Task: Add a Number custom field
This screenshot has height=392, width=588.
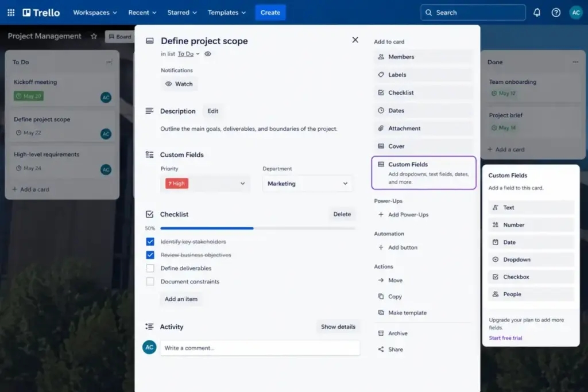Action: pos(531,225)
